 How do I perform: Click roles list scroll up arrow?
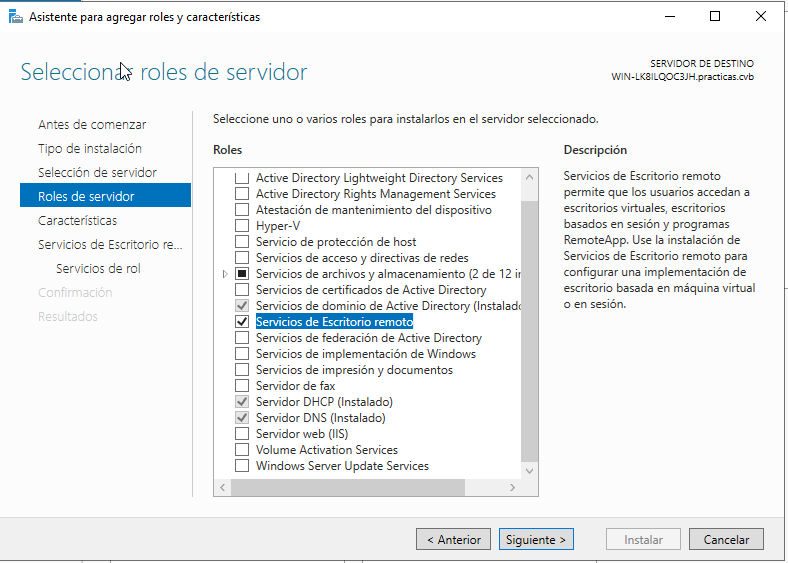529,177
